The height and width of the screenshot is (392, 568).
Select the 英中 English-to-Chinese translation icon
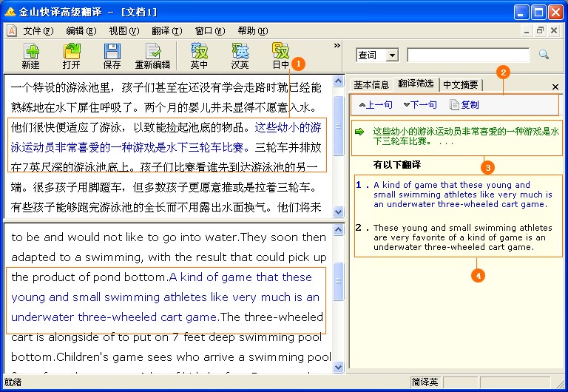coord(200,55)
